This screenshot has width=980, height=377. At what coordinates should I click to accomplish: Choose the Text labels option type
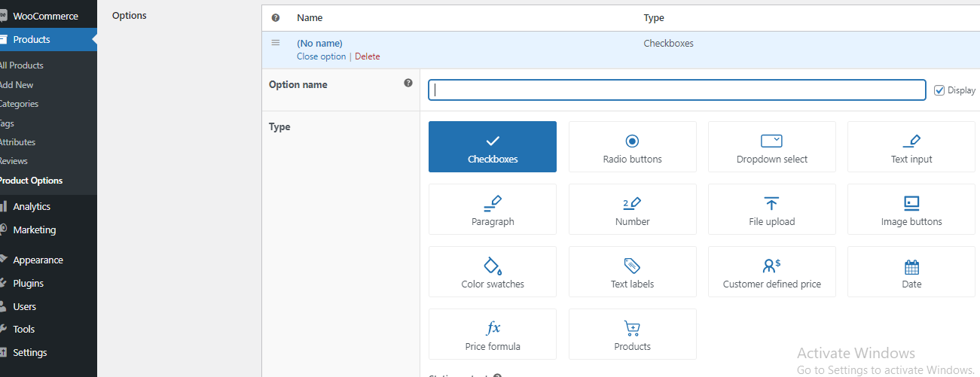click(x=632, y=272)
